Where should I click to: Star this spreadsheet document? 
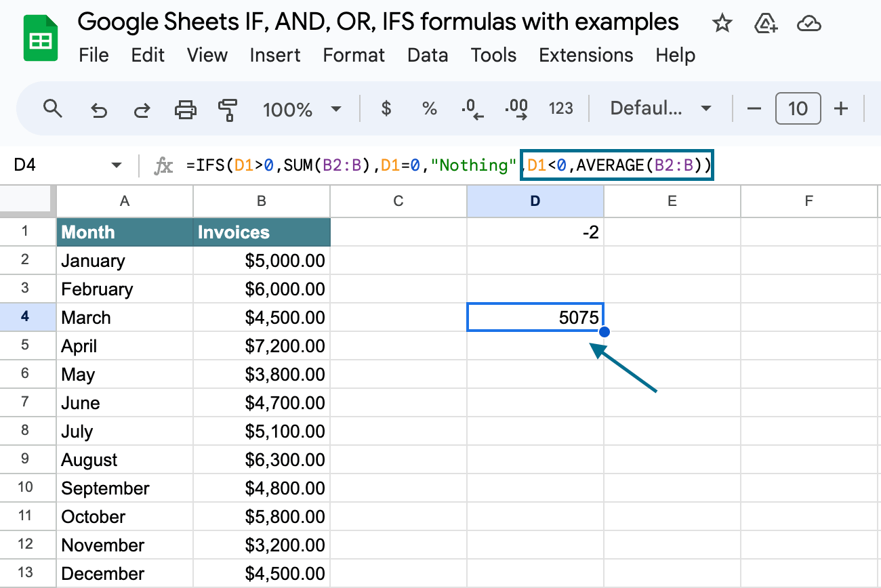[x=722, y=24]
